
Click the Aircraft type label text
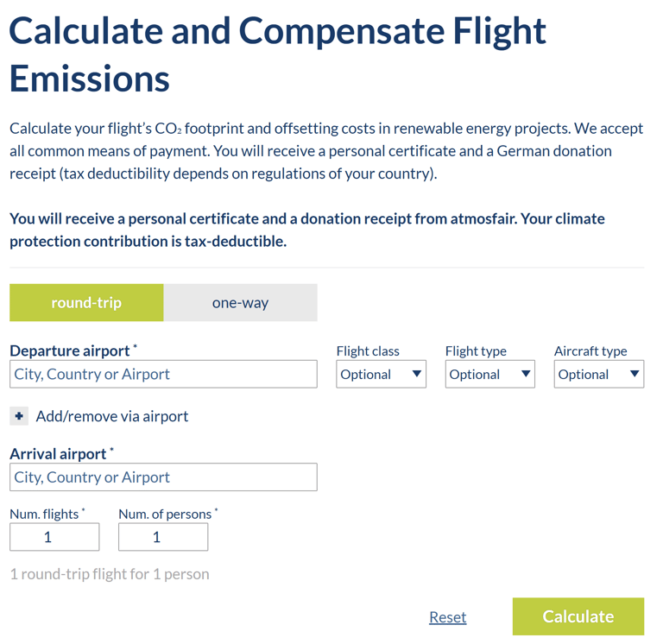(x=590, y=351)
